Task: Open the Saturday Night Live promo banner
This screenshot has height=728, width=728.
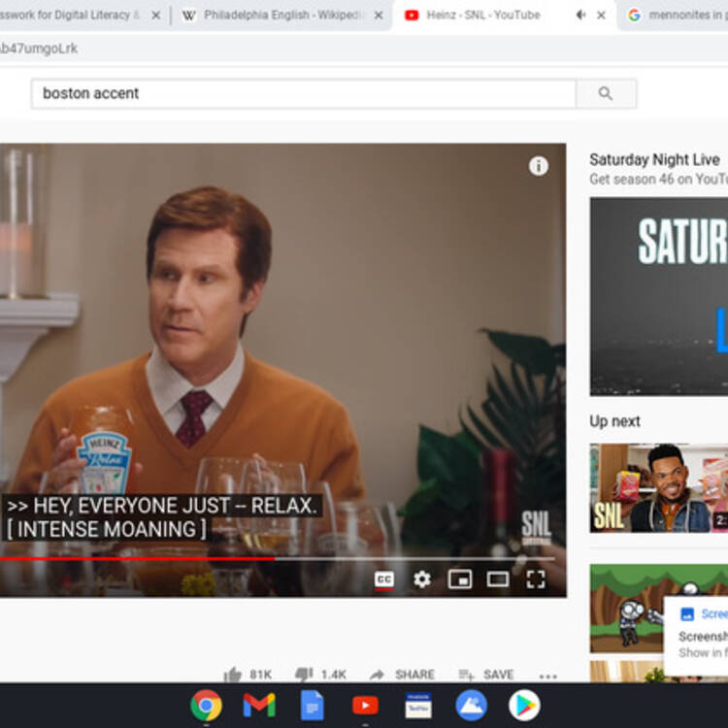Action: [x=659, y=296]
